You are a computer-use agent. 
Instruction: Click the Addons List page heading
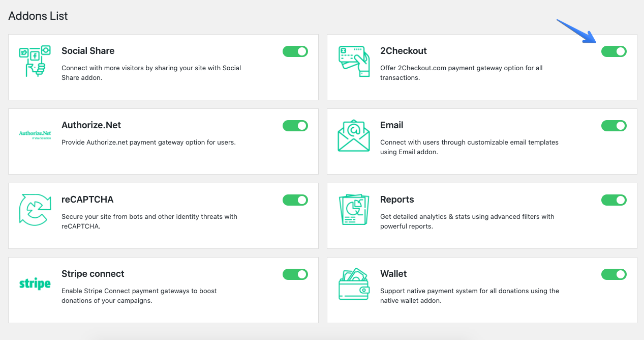[38, 16]
